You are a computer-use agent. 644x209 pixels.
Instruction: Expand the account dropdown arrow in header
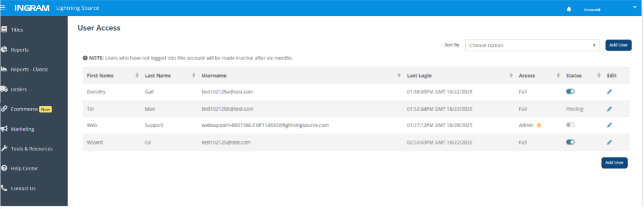tap(635, 7)
